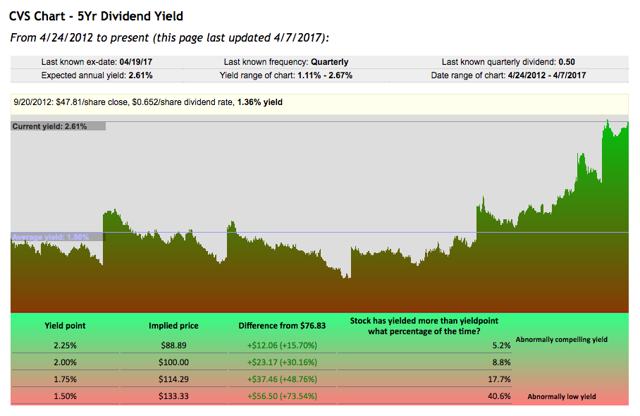Click the $100.00 implied price
The width and height of the screenshot is (640, 416).
pos(173,363)
